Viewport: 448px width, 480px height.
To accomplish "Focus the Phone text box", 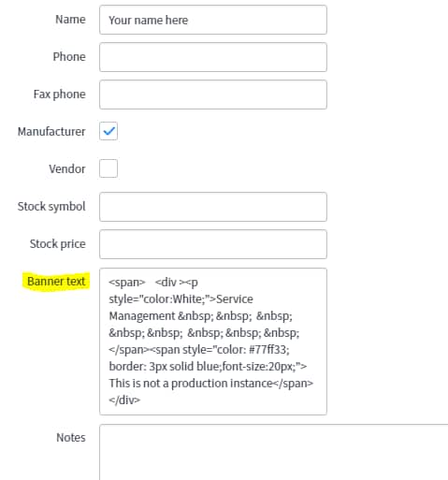I will [213, 57].
